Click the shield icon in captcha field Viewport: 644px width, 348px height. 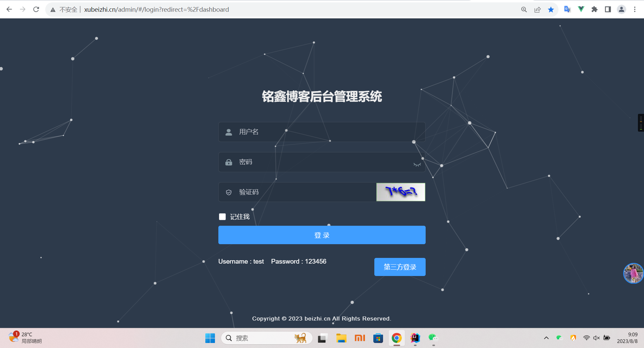click(x=229, y=192)
